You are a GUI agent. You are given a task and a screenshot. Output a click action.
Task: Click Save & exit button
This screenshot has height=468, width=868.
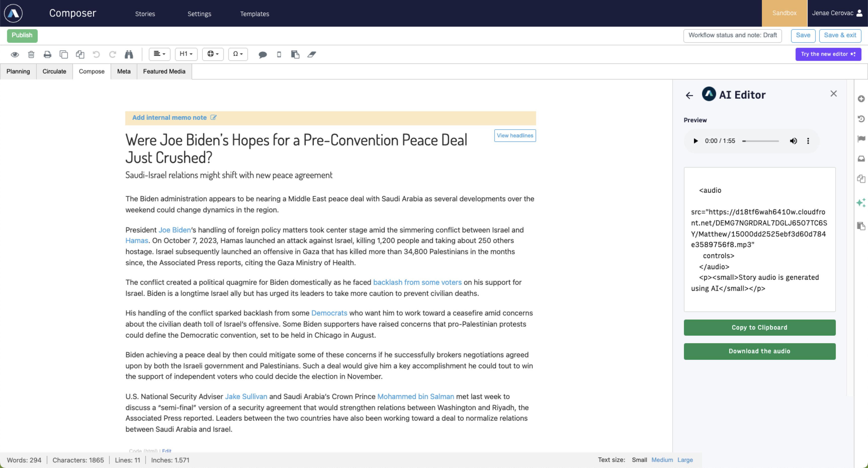pos(840,35)
